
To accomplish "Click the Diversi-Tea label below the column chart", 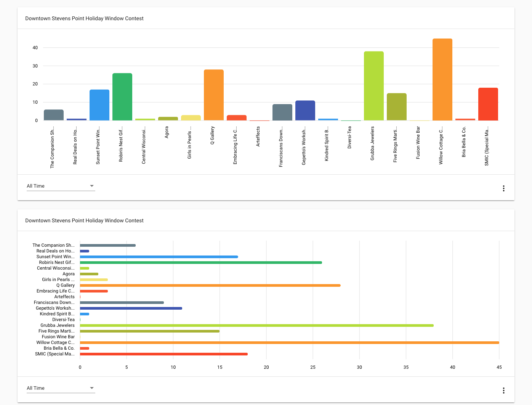I will pyautogui.click(x=349, y=137).
